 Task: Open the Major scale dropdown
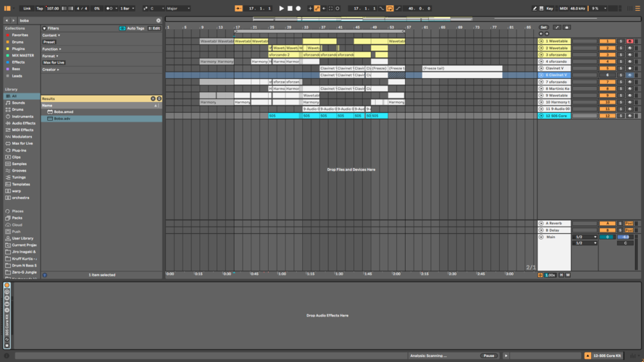coord(178,8)
